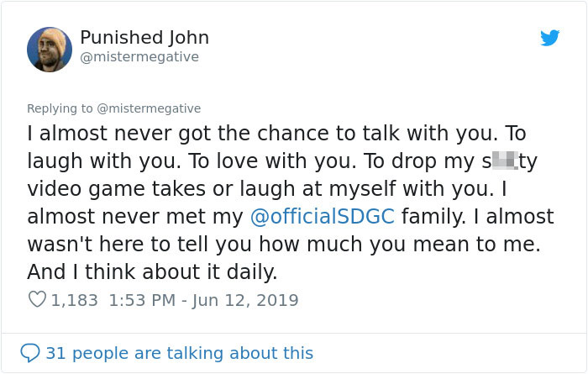Click the 1,183 likes count
The height and width of the screenshot is (374, 588).
[75, 300]
